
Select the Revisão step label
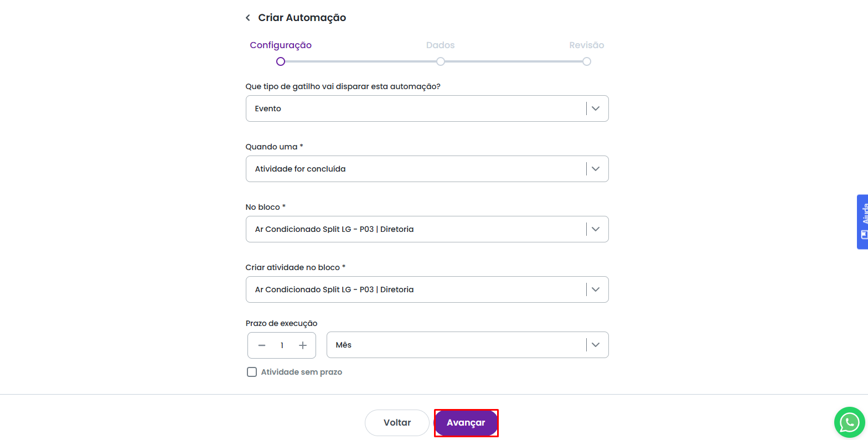click(x=586, y=45)
